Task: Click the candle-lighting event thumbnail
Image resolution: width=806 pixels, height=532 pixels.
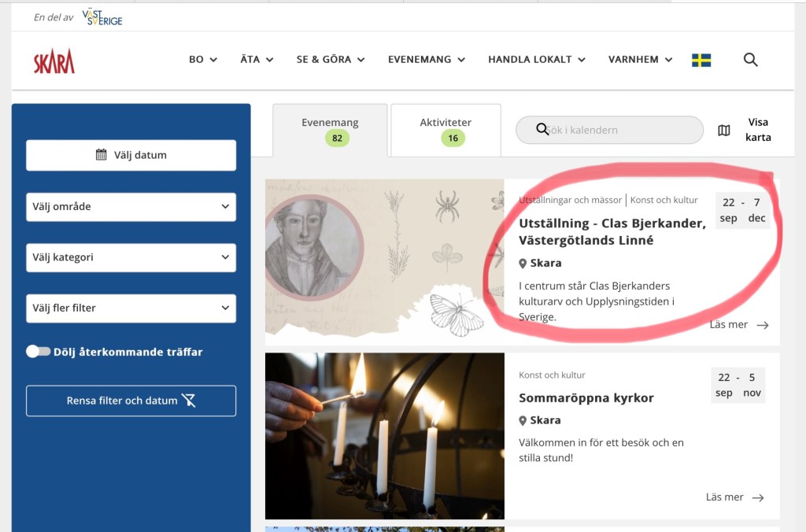Action: click(x=384, y=435)
